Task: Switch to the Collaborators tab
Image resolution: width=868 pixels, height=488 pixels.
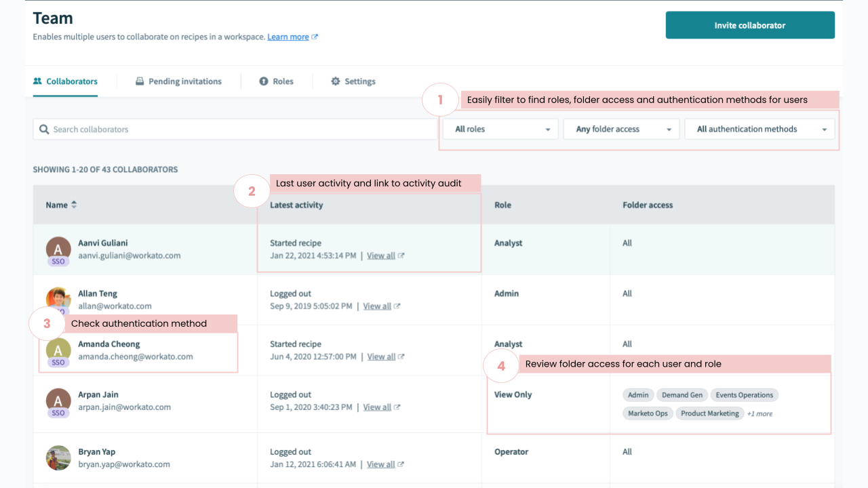Action: click(65, 81)
